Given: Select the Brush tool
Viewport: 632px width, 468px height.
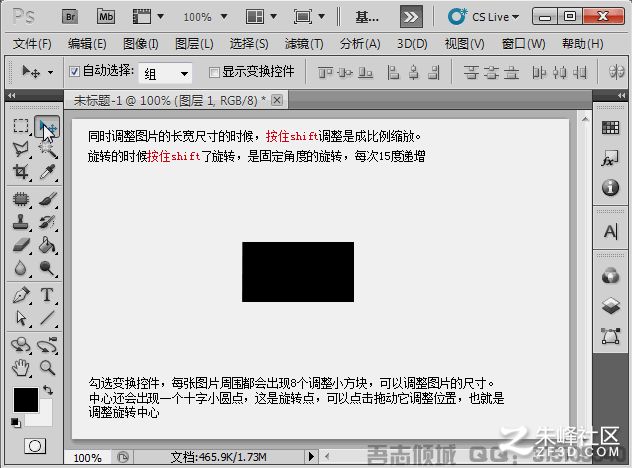Looking at the screenshot, I should click(x=47, y=199).
